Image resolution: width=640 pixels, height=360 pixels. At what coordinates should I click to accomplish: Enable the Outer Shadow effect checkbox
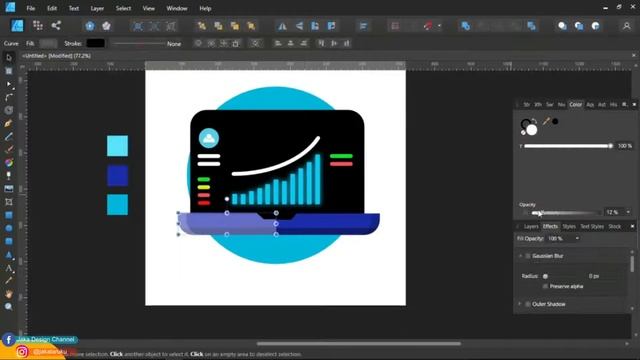[x=528, y=304]
